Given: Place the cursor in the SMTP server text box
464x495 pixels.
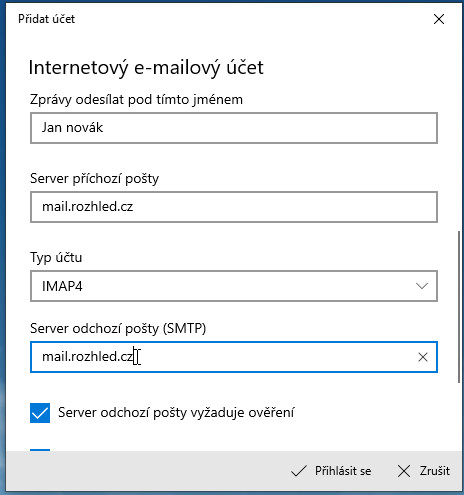Looking at the screenshot, I should tap(234, 357).
